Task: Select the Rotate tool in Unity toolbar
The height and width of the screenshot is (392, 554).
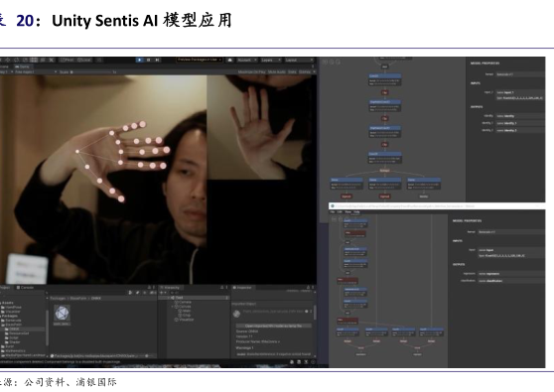Action: 17,60
